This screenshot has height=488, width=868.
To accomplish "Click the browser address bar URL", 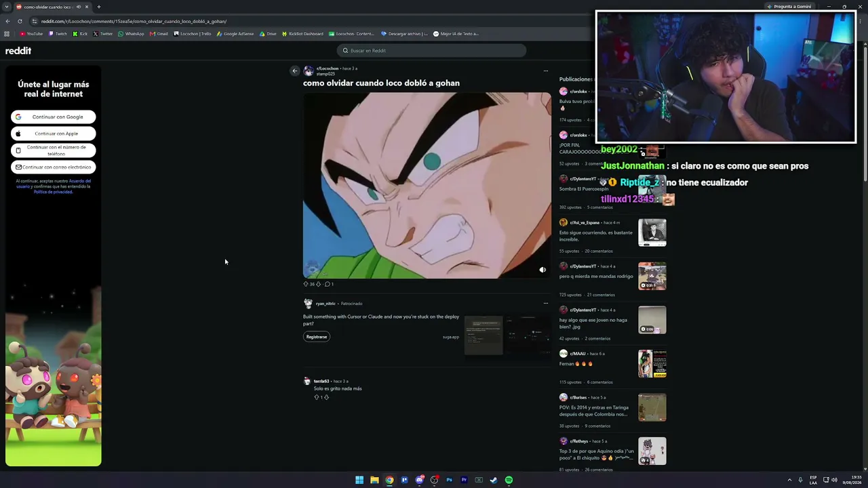I will pyautogui.click(x=134, y=21).
